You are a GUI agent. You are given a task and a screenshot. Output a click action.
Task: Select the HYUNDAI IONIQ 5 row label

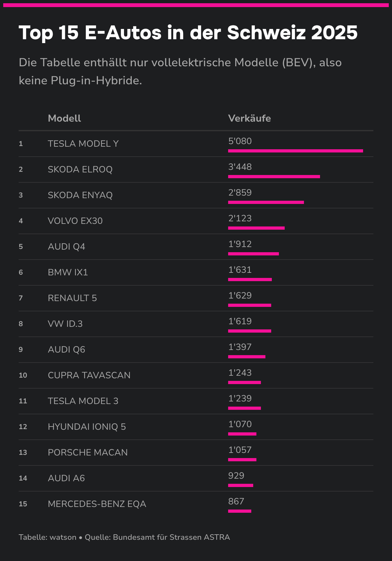87,427
